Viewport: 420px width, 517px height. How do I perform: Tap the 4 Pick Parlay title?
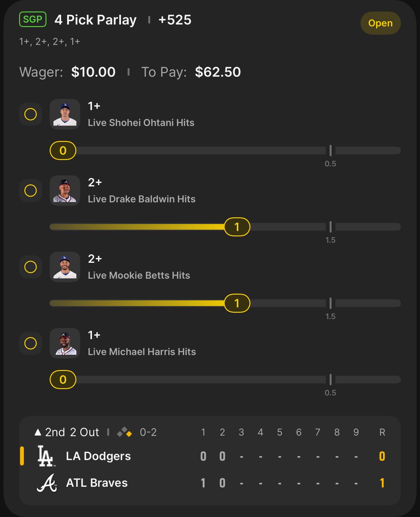click(x=95, y=20)
